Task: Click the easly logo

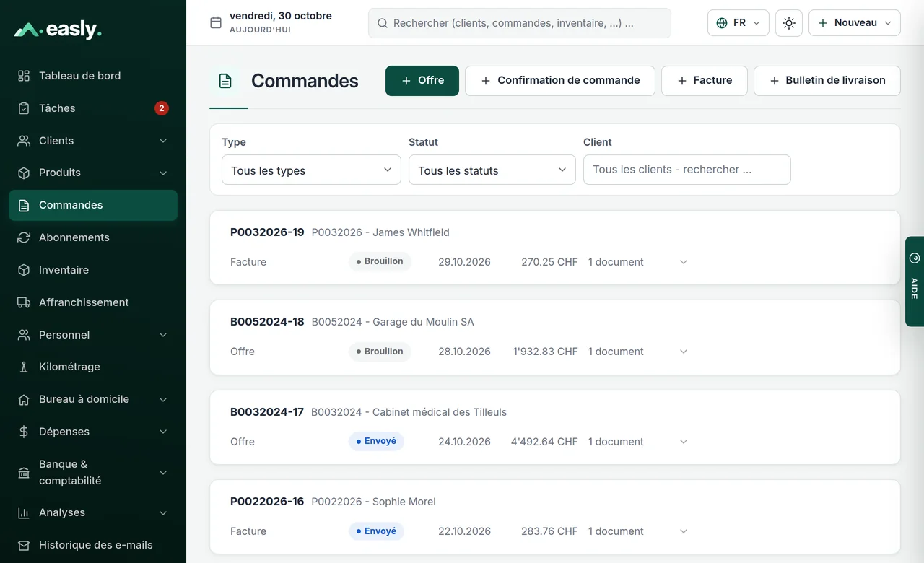Action: 58,30
